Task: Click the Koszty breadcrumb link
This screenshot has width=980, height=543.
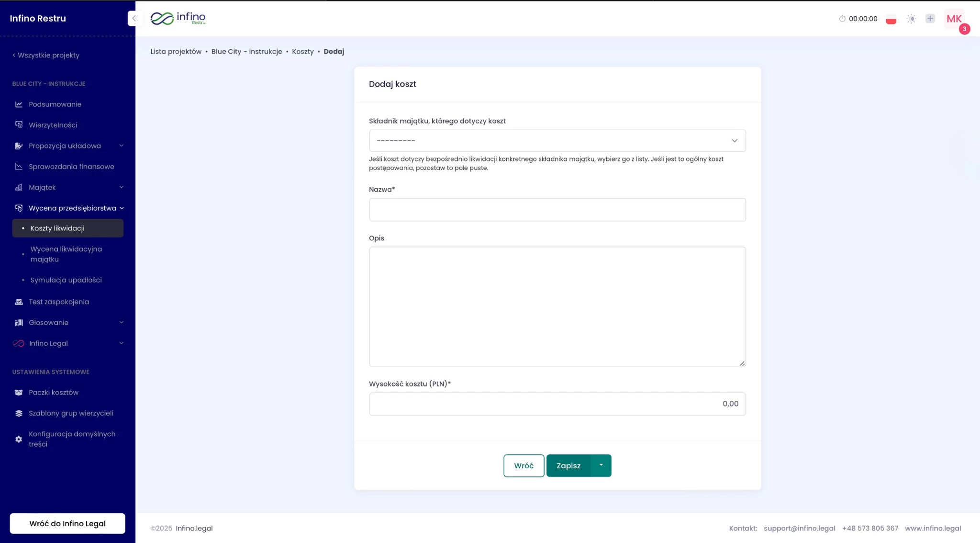Action: tap(302, 52)
